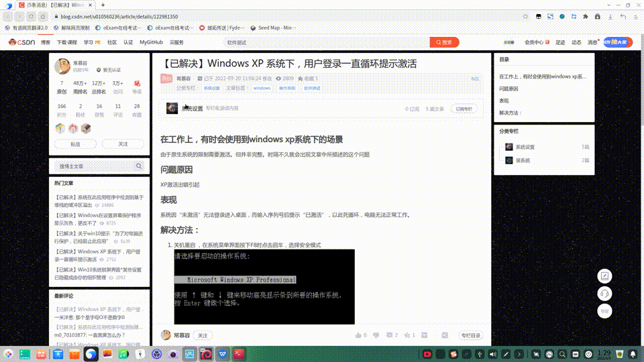Click the 私信 button in author card
The height and width of the screenshot is (362, 644).
coord(76,144)
